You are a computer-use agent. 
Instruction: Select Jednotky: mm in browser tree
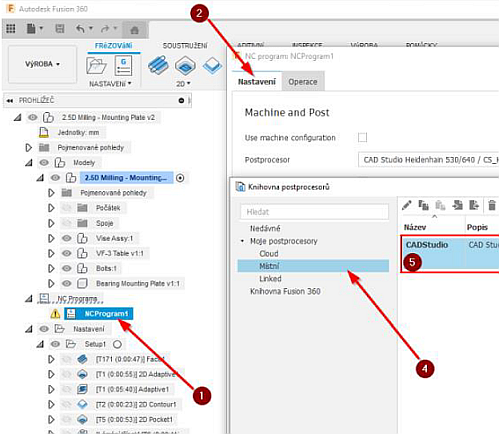pos(78,132)
